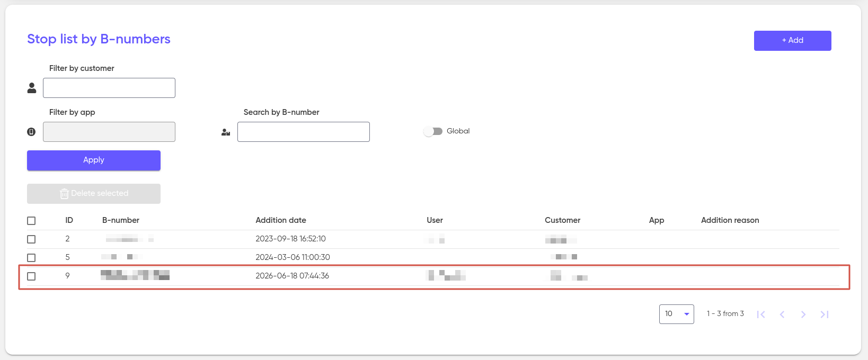This screenshot has height=360, width=868.
Task: Check the checkbox for ID 5 row
Action: [31, 258]
